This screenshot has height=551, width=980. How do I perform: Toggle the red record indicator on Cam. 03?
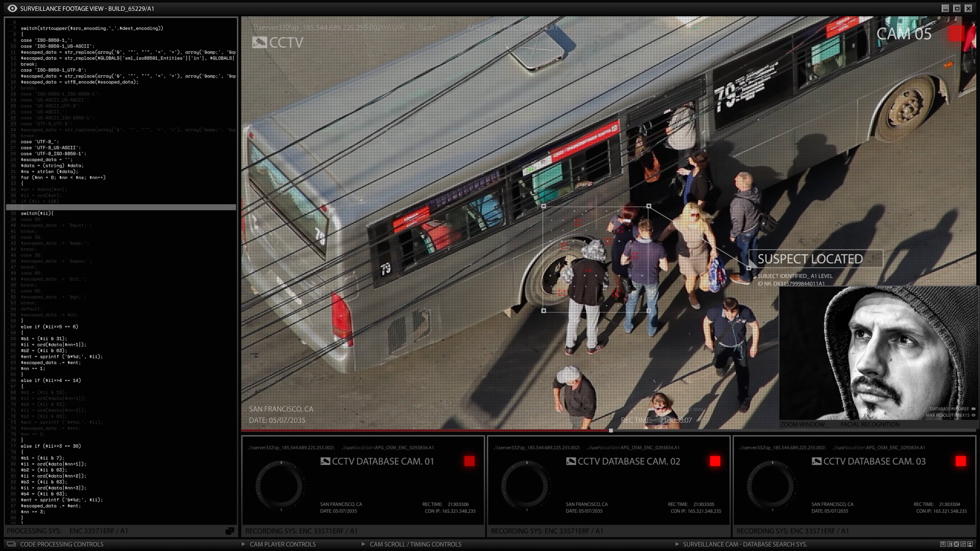pos(961,461)
